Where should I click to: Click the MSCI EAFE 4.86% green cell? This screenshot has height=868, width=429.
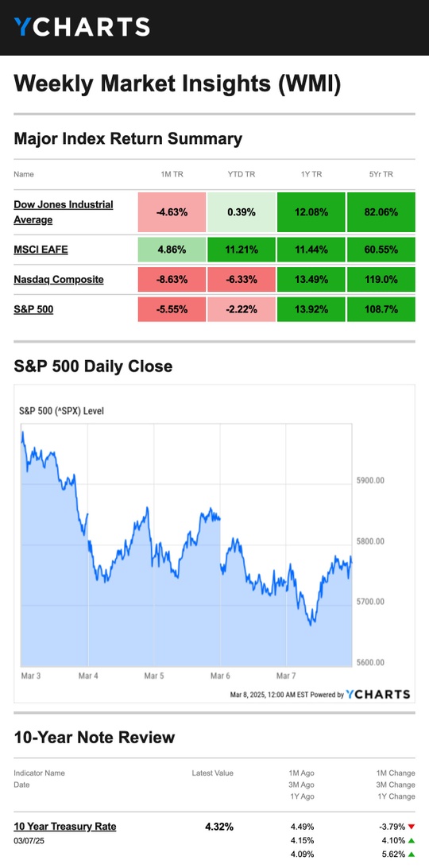pyautogui.click(x=172, y=250)
